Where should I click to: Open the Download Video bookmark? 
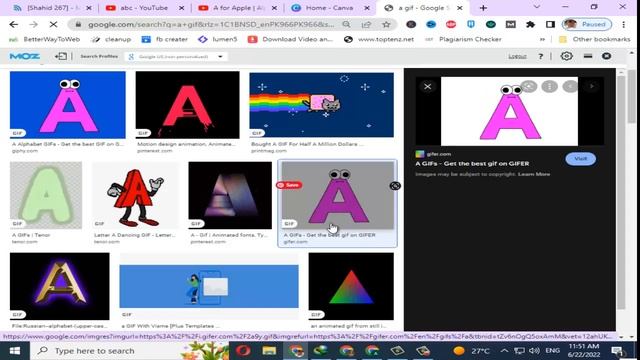point(290,40)
